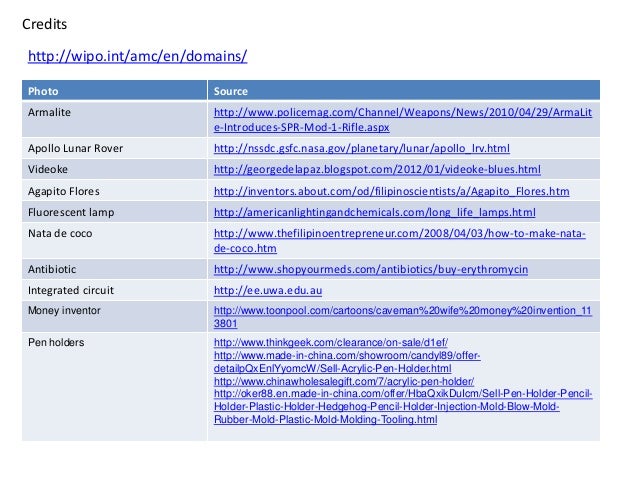Open the chinawholesalegift.com acrylic-pen-holder link

[344, 381]
